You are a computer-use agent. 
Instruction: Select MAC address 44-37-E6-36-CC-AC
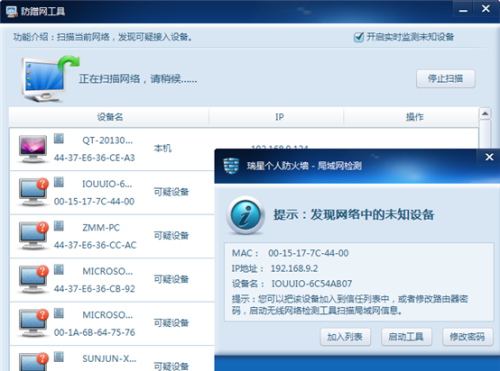pyautogui.click(x=95, y=245)
